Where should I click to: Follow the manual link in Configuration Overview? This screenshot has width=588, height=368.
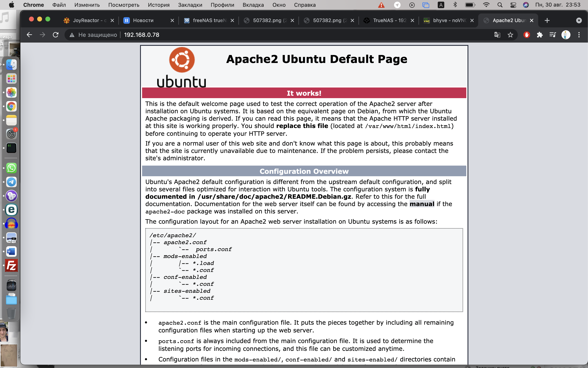[x=422, y=204]
